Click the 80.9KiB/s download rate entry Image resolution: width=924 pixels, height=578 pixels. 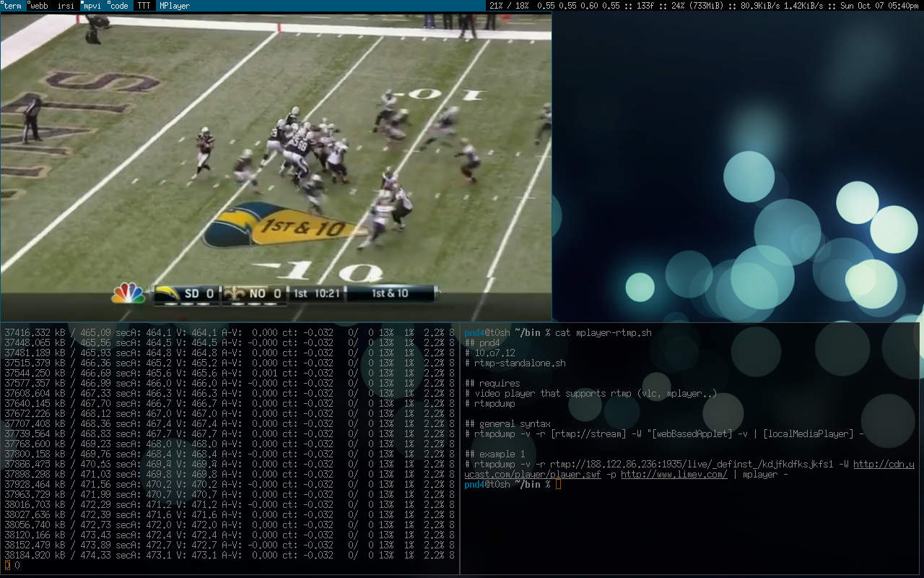(x=761, y=6)
